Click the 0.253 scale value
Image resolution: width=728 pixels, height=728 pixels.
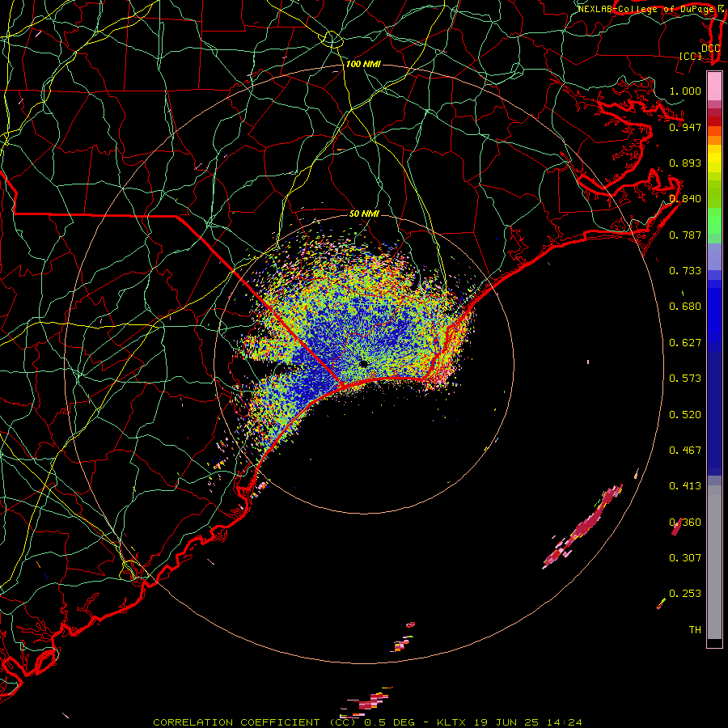(685, 594)
